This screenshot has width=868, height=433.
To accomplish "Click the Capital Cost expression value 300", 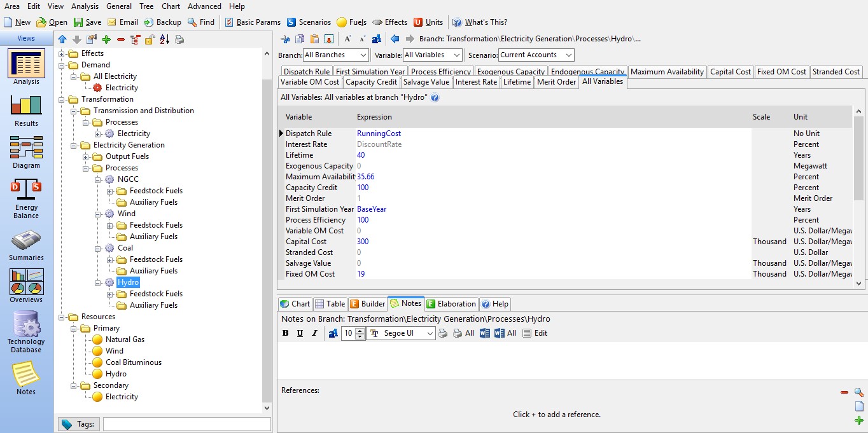I will (363, 242).
